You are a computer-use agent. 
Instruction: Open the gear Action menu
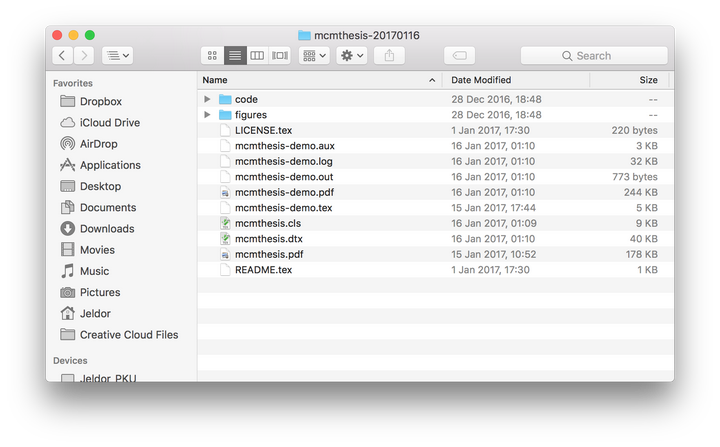click(351, 56)
